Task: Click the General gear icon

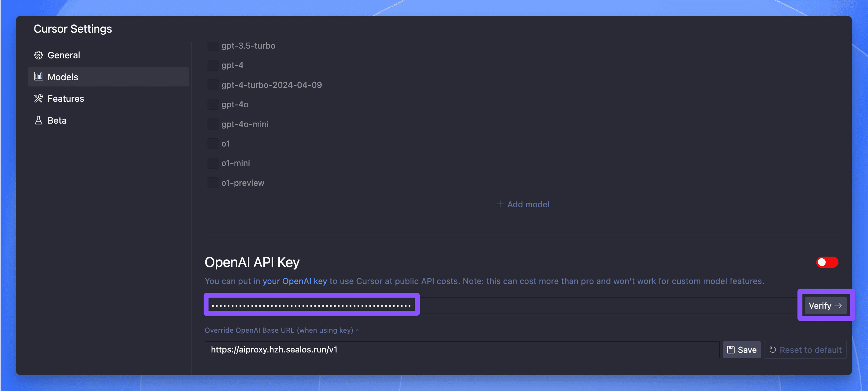Action: [x=39, y=55]
